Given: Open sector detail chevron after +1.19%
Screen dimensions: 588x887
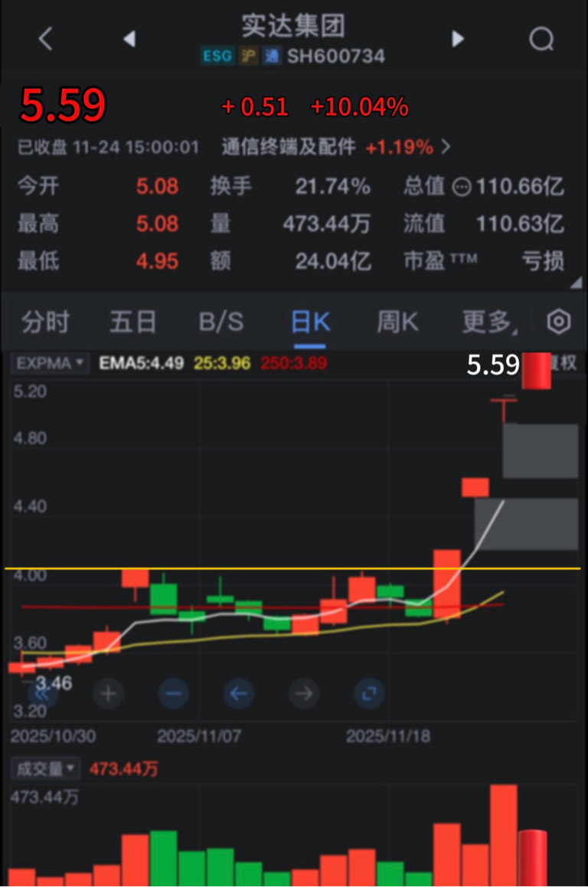Looking at the screenshot, I should (x=446, y=147).
